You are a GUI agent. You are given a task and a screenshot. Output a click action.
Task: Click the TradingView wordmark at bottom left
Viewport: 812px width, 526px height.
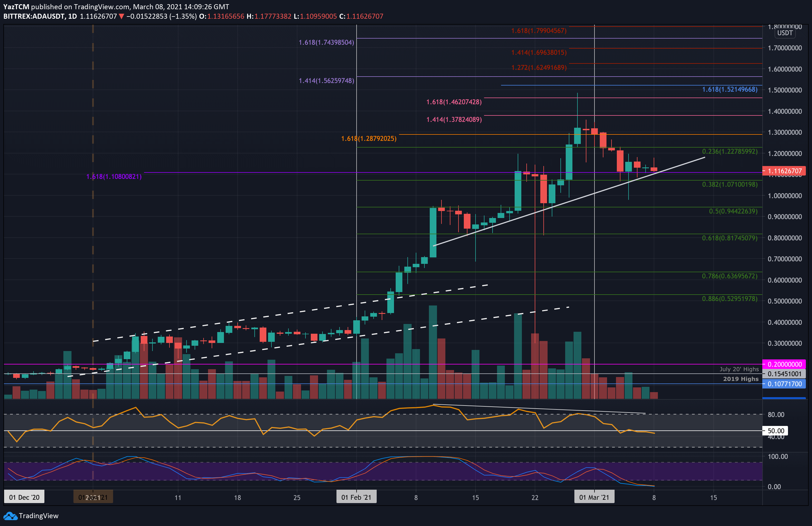[x=39, y=516]
